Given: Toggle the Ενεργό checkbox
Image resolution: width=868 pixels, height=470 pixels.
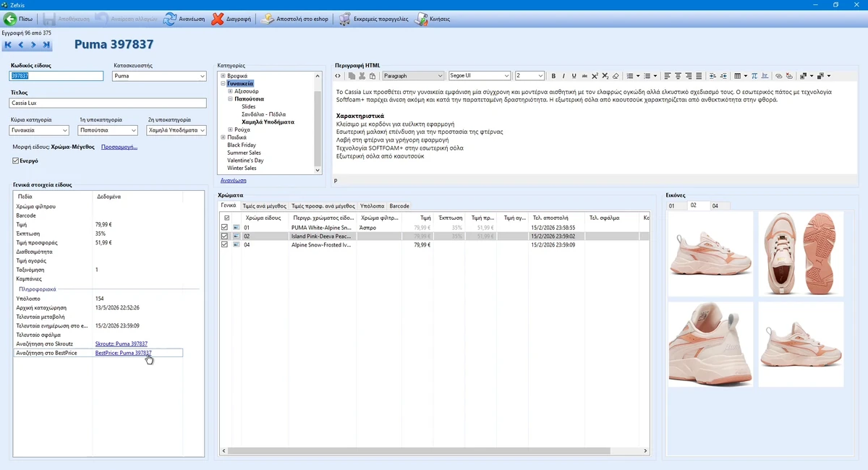Looking at the screenshot, I should point(16,161).
